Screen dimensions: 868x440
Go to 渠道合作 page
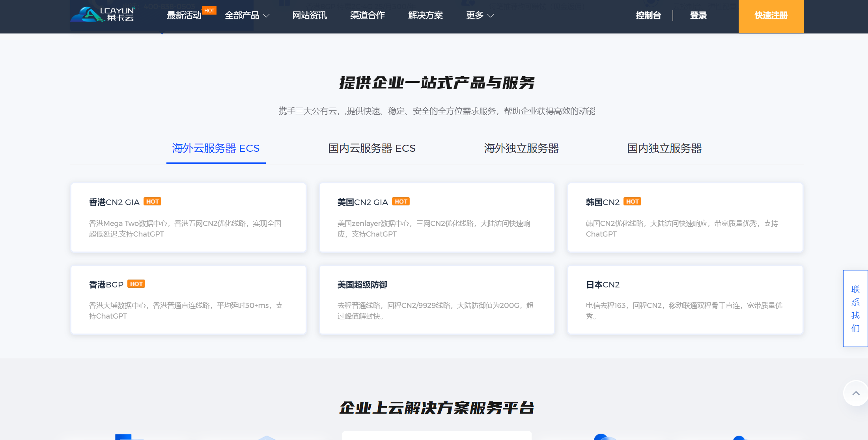point(367,15)
